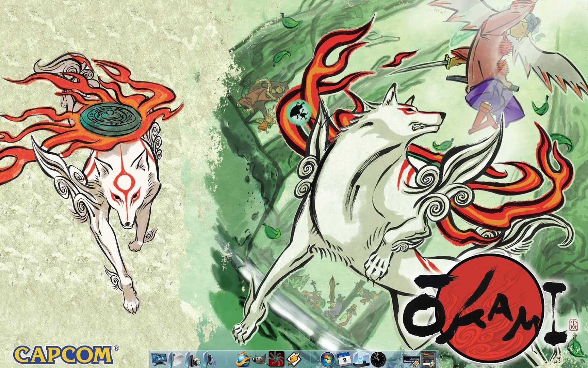Launch Firefox from the dock

pyautogui.click(x=243, y=359)
